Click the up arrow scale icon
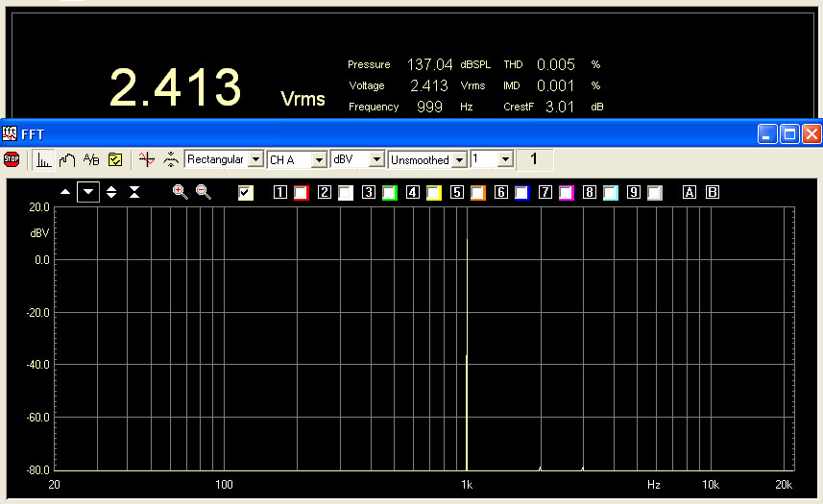Image resolution: width=823 pixels, height=504 pixels. pos(65,192)
